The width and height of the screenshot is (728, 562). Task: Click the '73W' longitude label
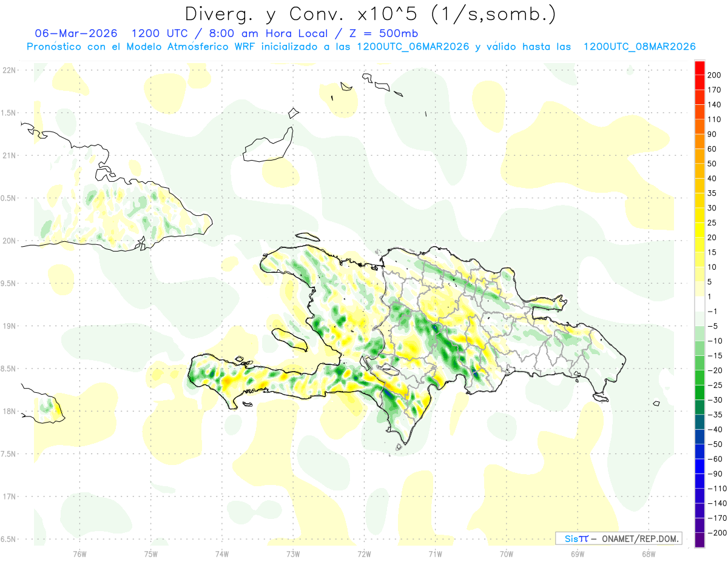[x=292, y=554]
